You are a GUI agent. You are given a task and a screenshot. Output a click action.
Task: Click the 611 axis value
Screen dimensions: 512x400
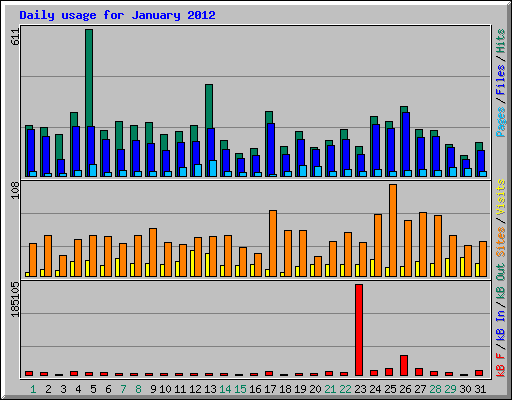(x=15, y=37)
